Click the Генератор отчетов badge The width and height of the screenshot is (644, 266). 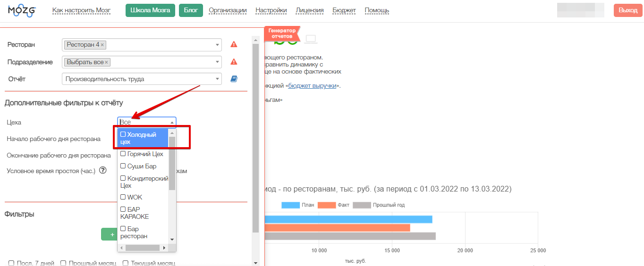[x=282, y=33]
